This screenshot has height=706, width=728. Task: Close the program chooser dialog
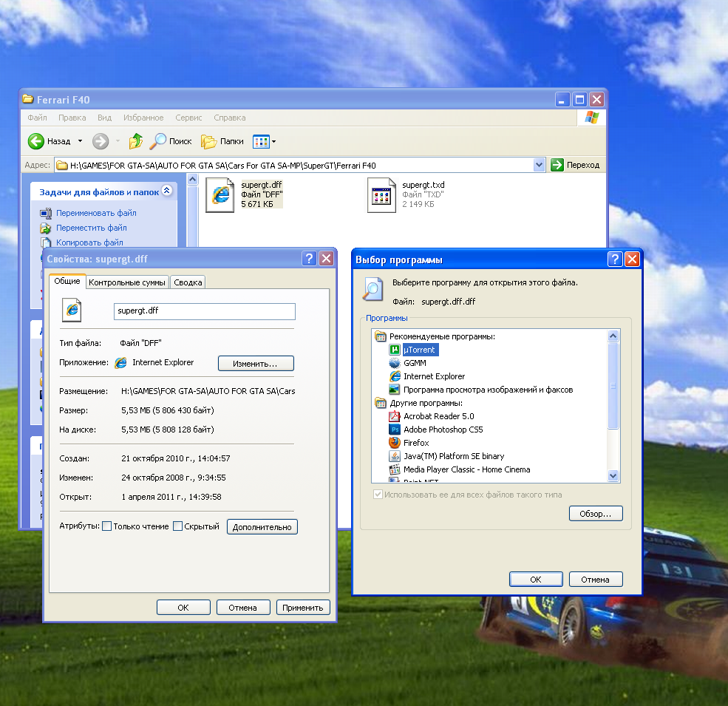pos(632,259)
